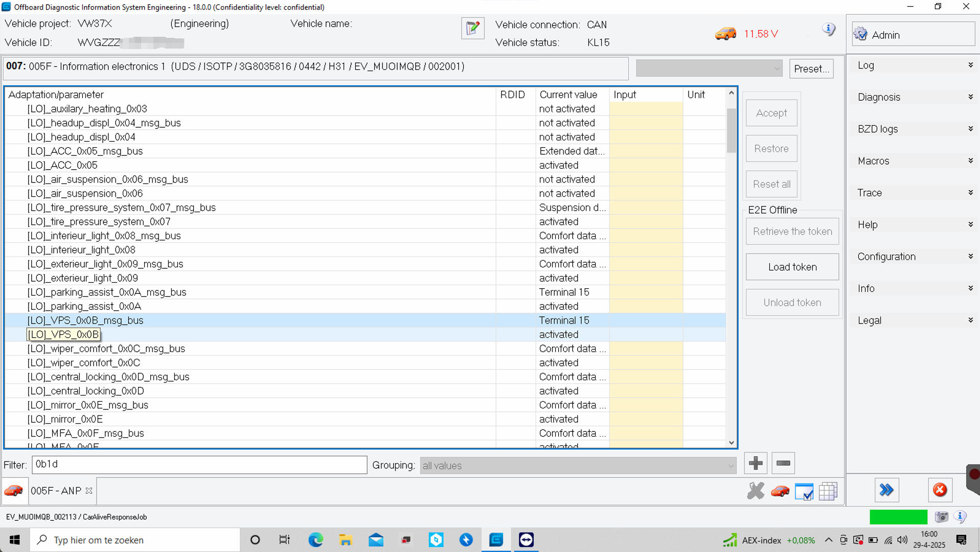Expand the Diagnosis panel
Screen dimensions: 980x552
pyautogui.click(x=914, y=97)
